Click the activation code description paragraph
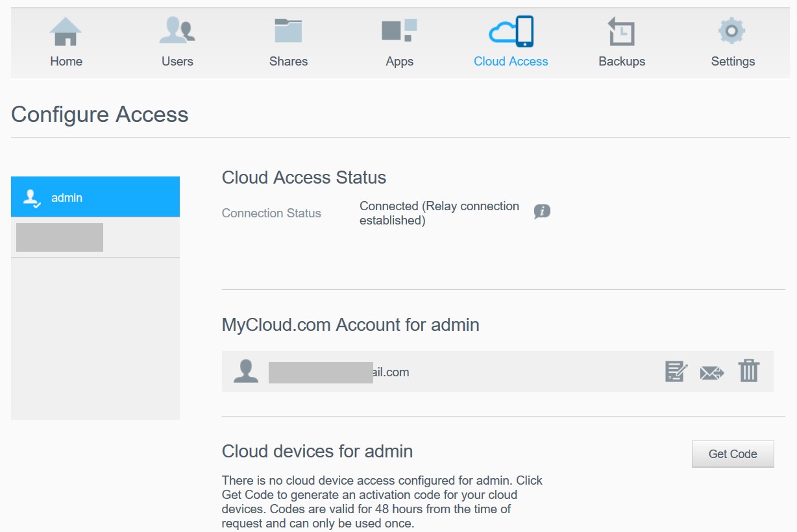 pyautogui.click(x=382, y=502)
